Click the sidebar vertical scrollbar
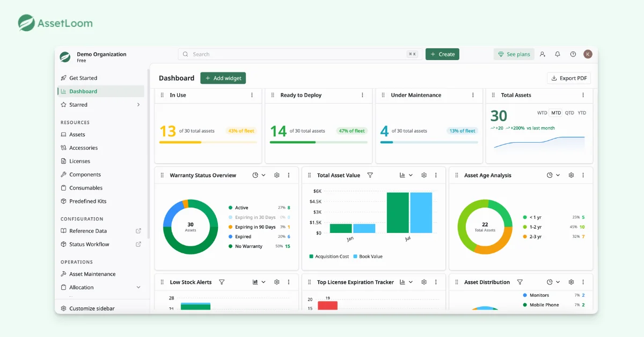The image size is (644, 337). point(149,153)
